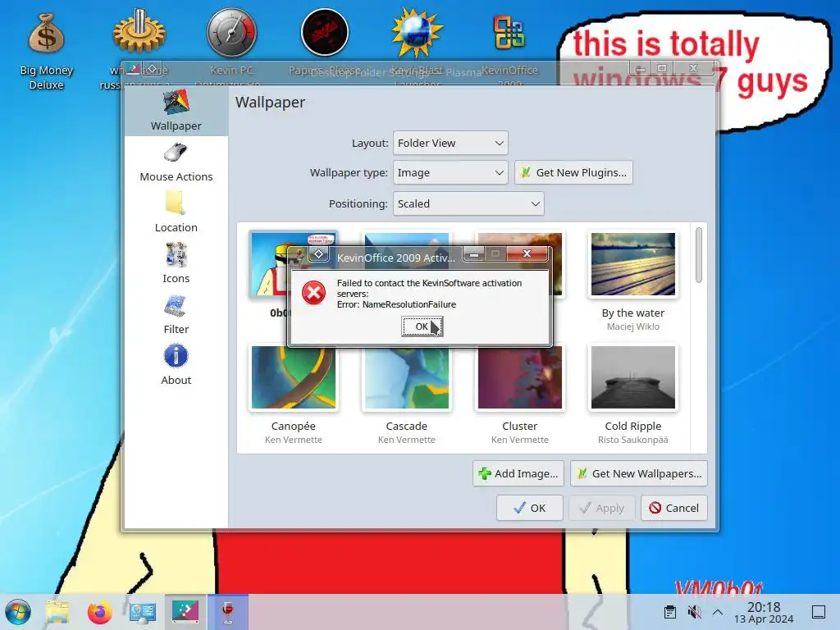Click the red error icon in dialog

pyautogui.click(x=313, y=293)
